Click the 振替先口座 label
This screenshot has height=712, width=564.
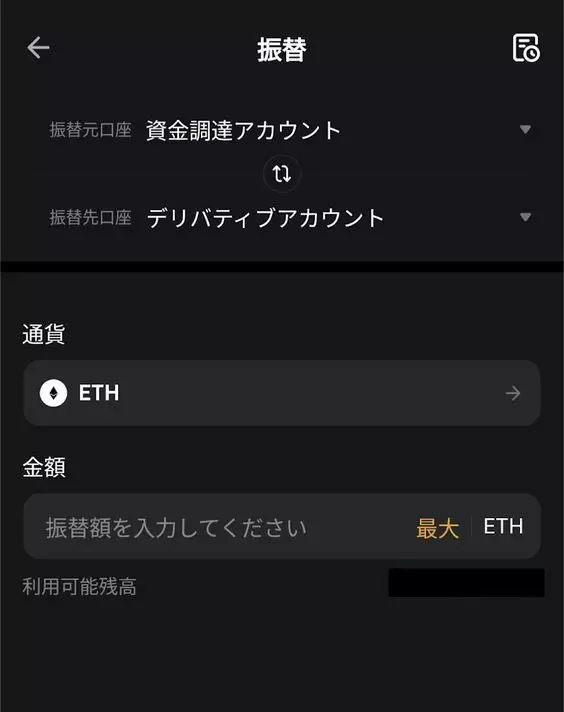click(x=90, y=218)
